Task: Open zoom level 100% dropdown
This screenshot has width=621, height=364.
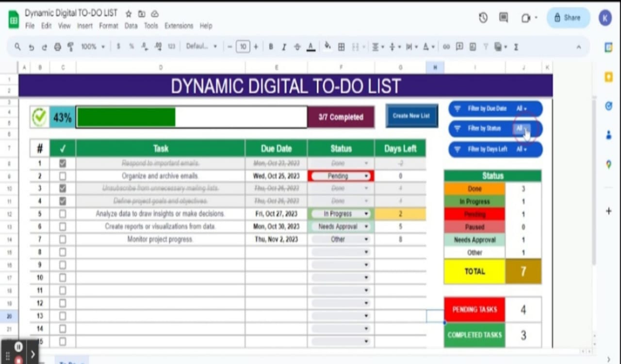Action: point(93,47)
